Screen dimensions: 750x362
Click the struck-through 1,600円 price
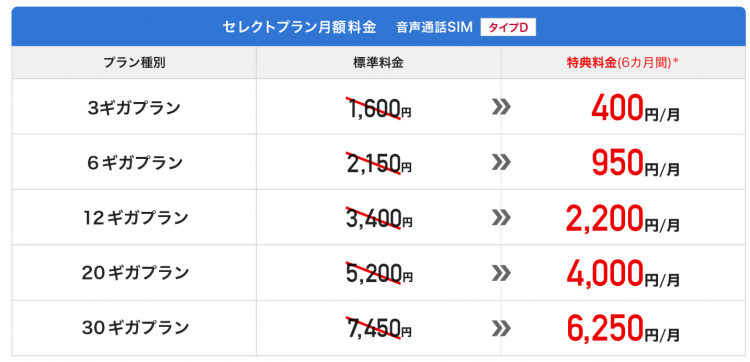[x=378, y=109]
